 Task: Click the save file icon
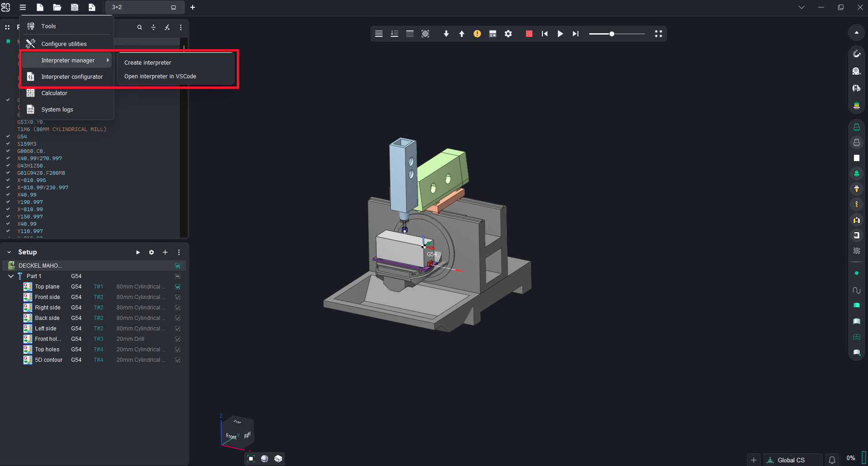click(x=75, y=7)
